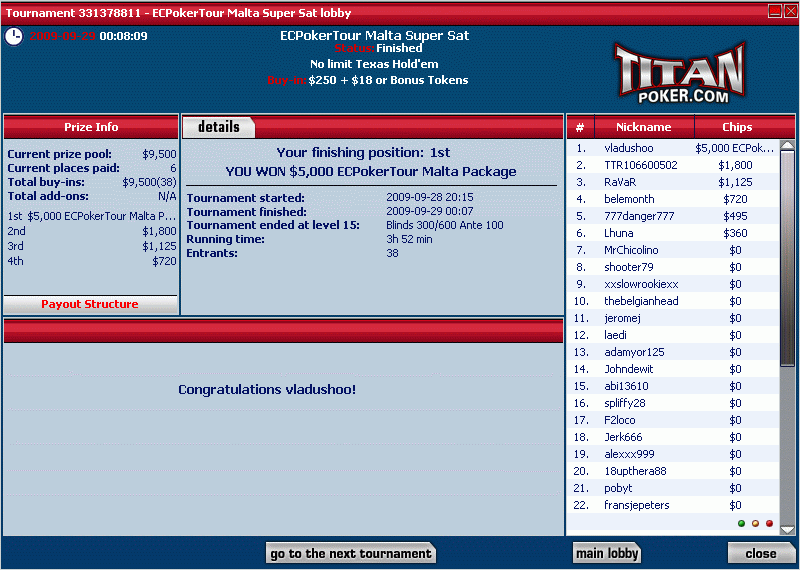Select player jeromej row
The width and height of the screenshot is (800, 570).
[673, 318]
